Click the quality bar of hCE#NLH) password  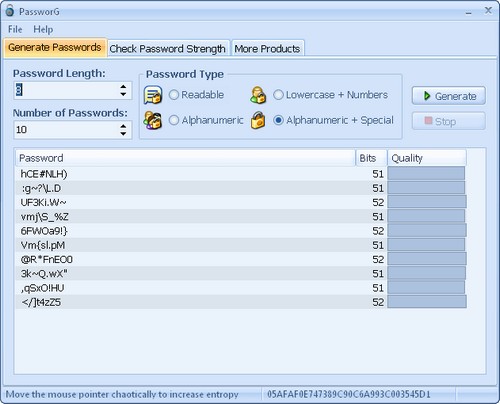point(426,174)
